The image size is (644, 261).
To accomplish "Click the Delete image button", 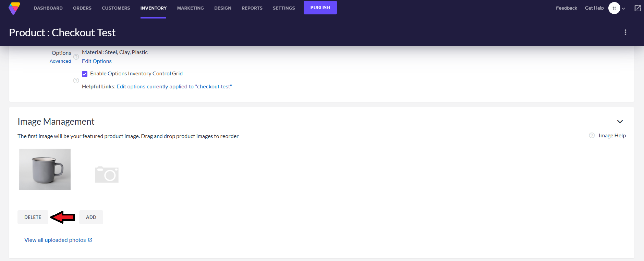I will coord(33,217).
